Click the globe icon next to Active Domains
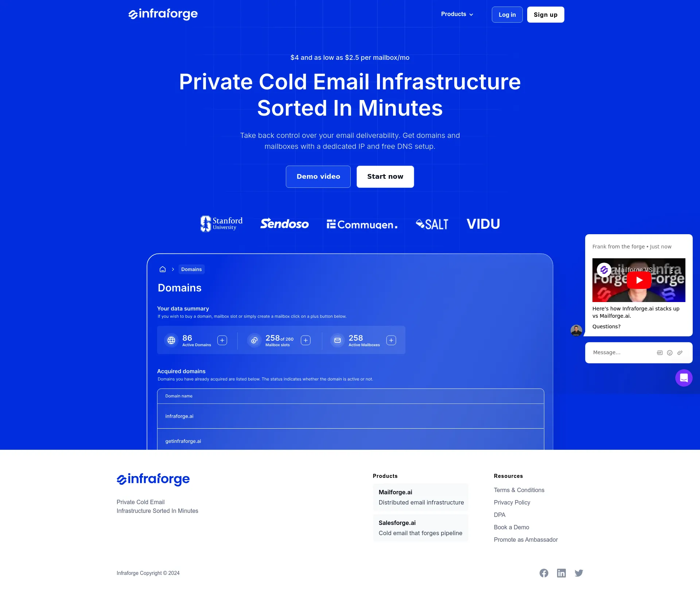The height and width of the screenshot is (603, 700). click(171, 340)
